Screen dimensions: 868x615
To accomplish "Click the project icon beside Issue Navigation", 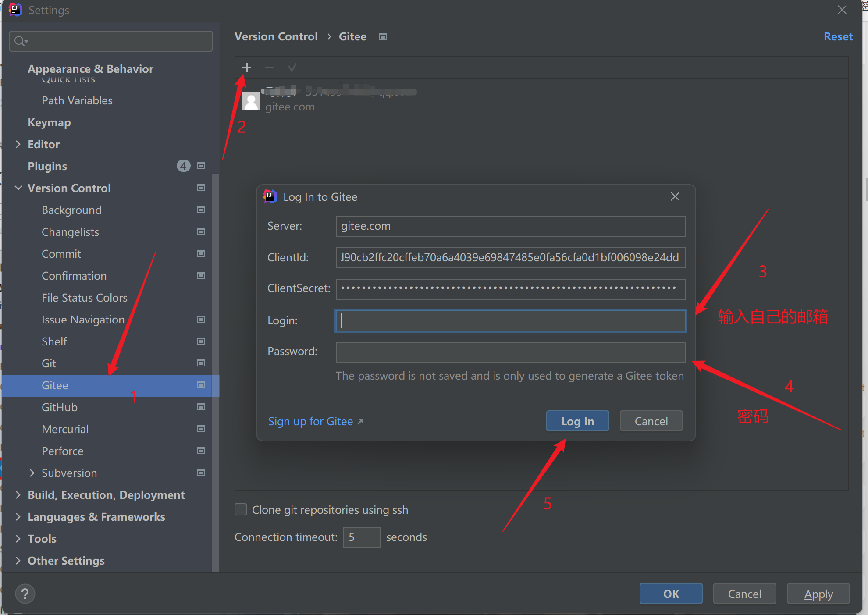I will pos(201,319).
